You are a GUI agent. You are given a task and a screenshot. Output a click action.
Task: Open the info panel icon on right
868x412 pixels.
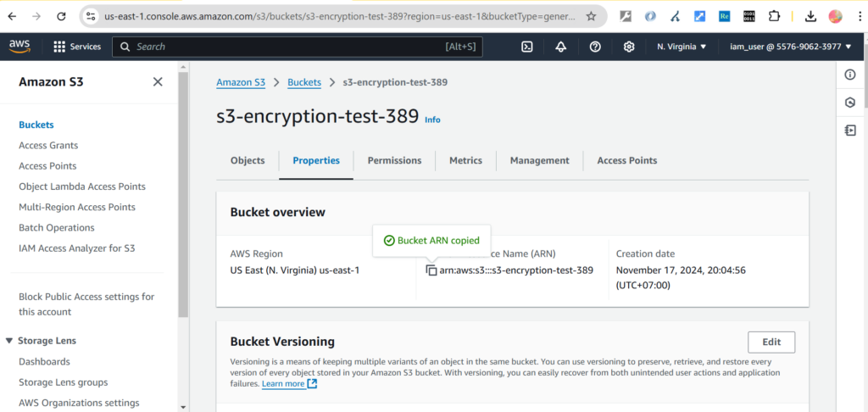[x=850, y=75]
